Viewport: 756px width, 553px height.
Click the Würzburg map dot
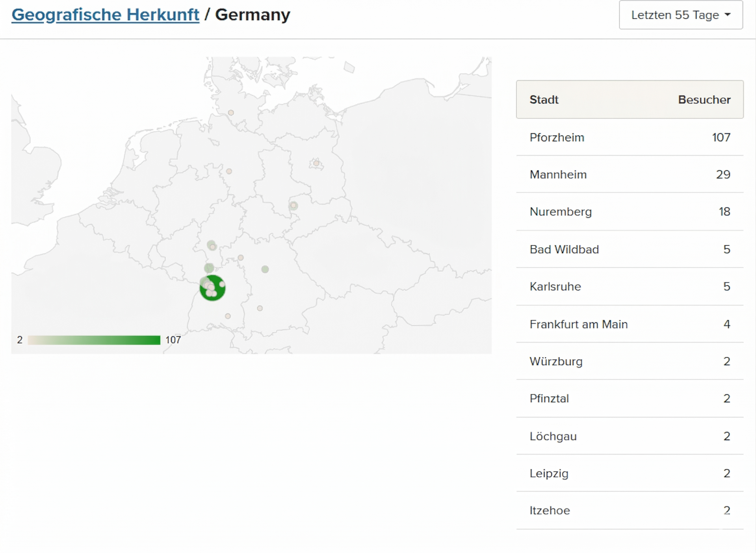pos(241,258)
